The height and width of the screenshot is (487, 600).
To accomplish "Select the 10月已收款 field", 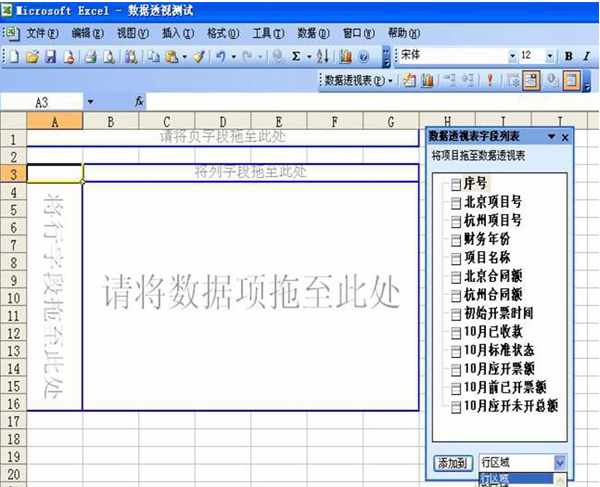I will coord(492,332).
